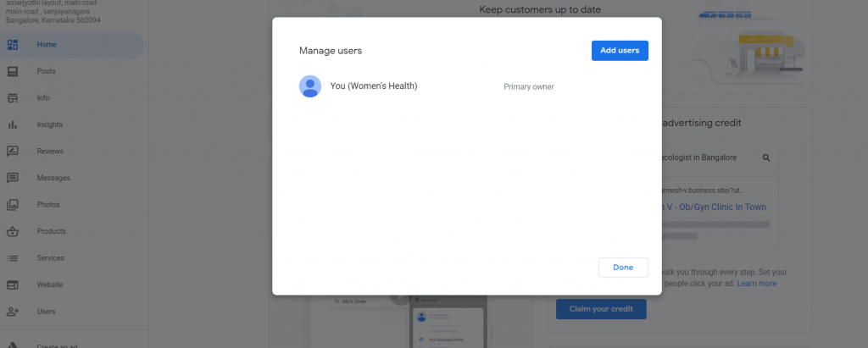
Task: Click the ad preview search field
Action: (x=720, y=157)
